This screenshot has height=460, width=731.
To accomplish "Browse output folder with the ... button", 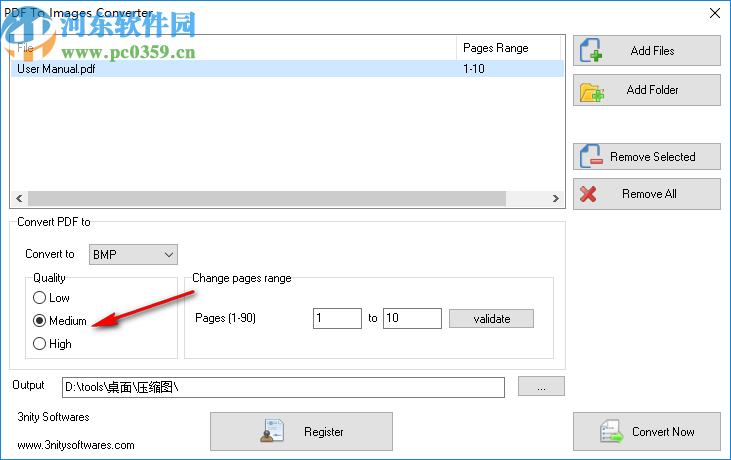I will click(541, 386).
